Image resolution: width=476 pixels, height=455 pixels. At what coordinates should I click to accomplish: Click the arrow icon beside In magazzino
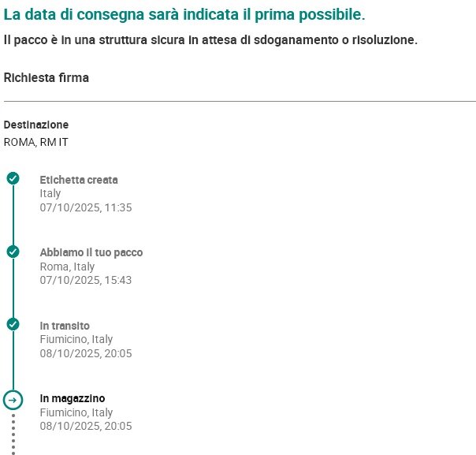tap(13, 400)
